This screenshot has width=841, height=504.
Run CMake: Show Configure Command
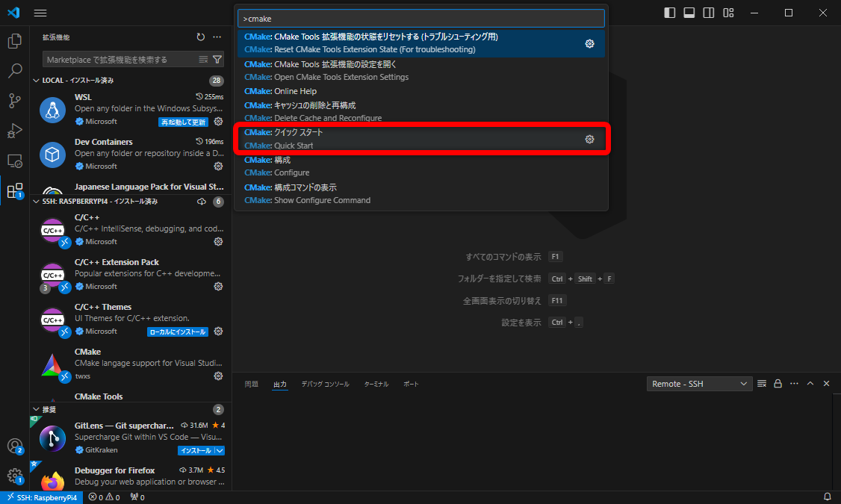pyautogui.click(x=421, y=193)
